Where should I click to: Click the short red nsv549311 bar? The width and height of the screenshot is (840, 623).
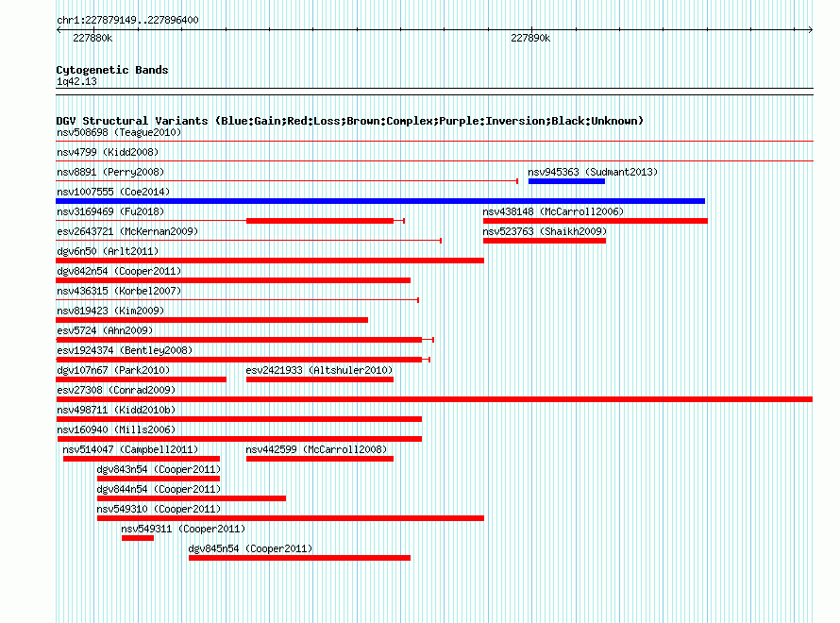138,538
